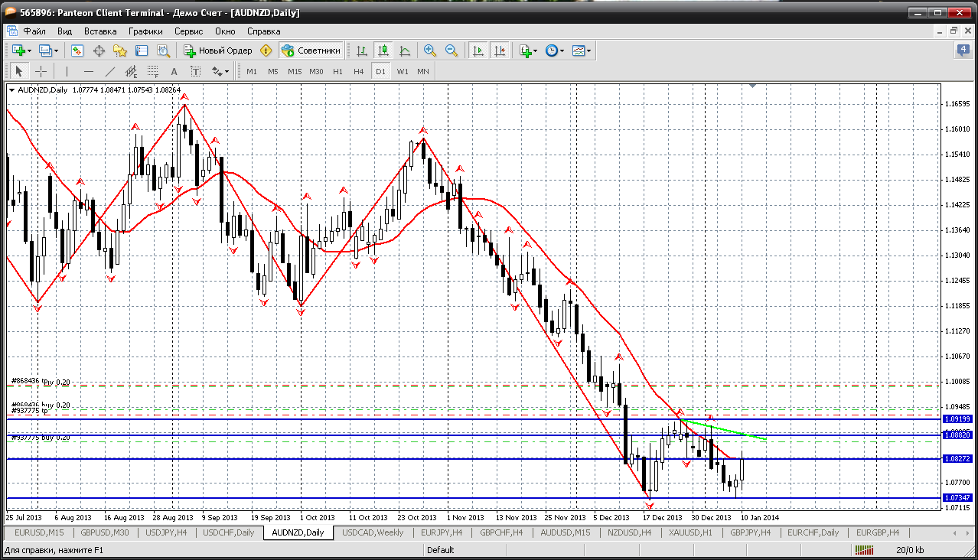Select the H4 timeframe button
Viewport: 978px width, 560px height.
tap(358, 71)
